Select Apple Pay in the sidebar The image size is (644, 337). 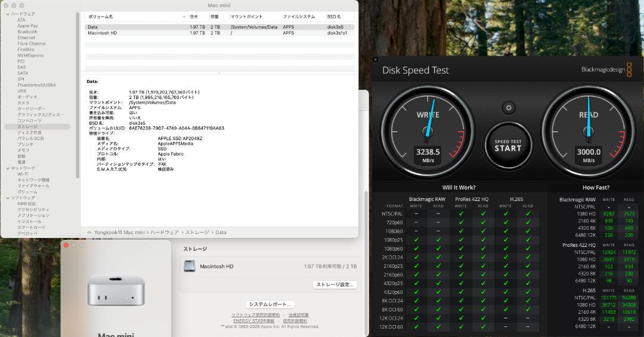click(x=27, y=26)
